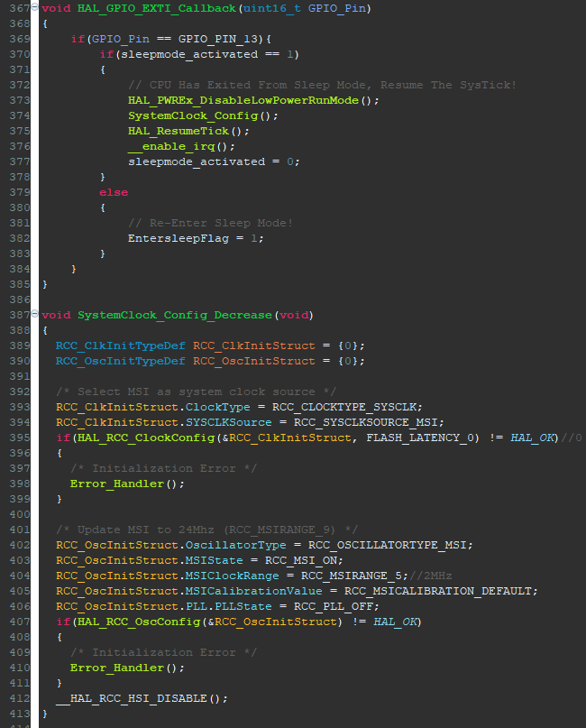Screen dimensions: 586x728
Task: Click the MSIState member
Action: pyautogui.click(x=214, y=560)
